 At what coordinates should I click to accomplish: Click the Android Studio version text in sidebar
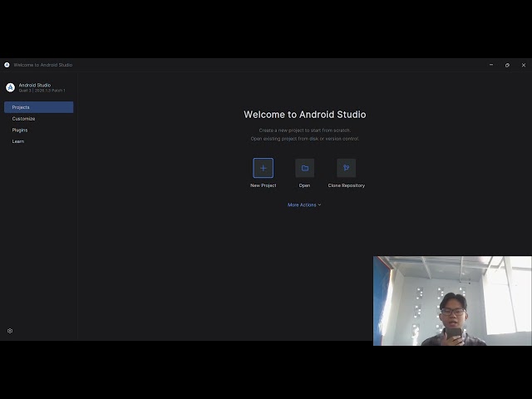42,91
